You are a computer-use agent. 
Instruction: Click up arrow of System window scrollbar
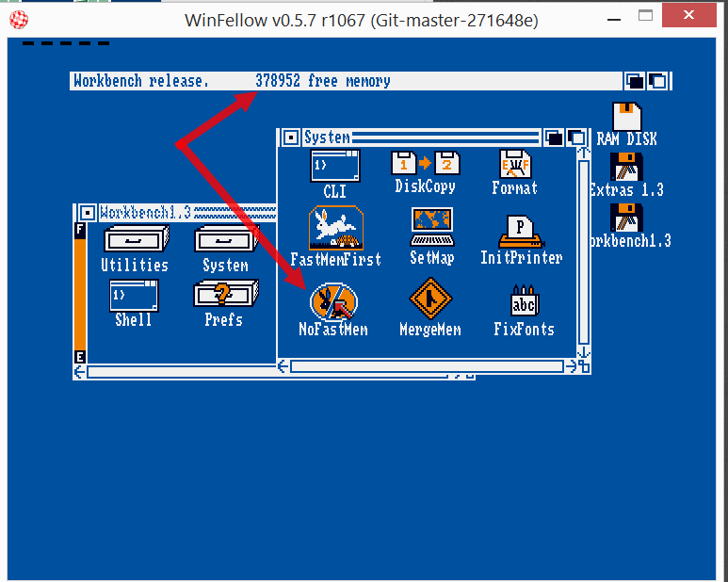click(584, 153)
